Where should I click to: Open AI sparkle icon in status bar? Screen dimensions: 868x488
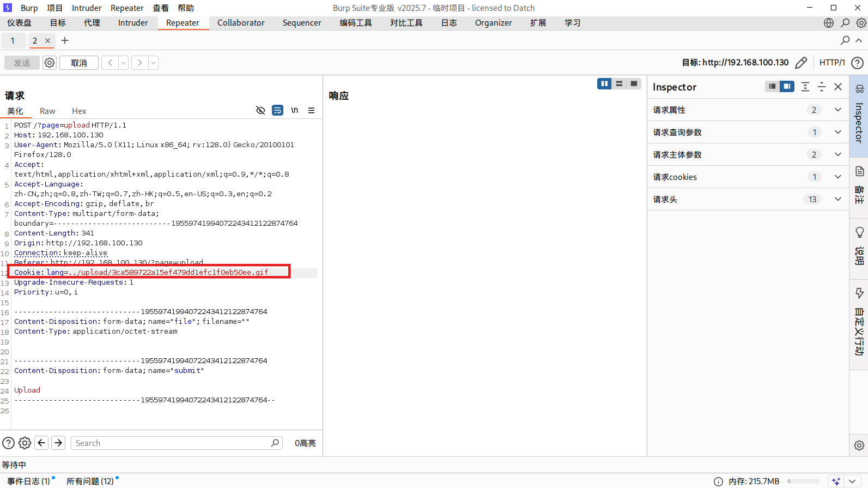click(x=836, y=481)
